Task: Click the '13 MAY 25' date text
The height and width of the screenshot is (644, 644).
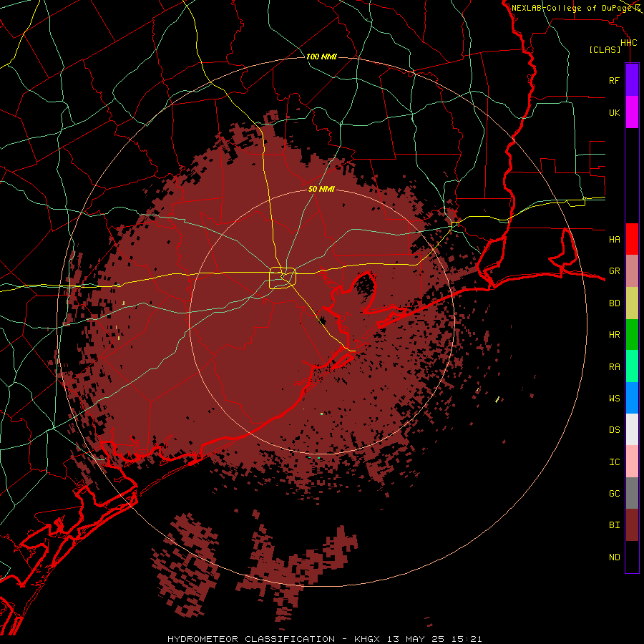Action: [x=415, y=639]
